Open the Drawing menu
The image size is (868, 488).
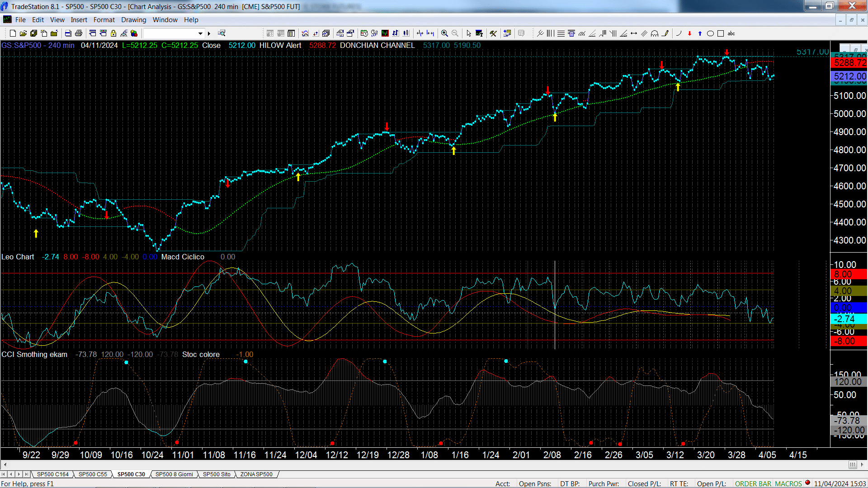[x=133, y=20]
